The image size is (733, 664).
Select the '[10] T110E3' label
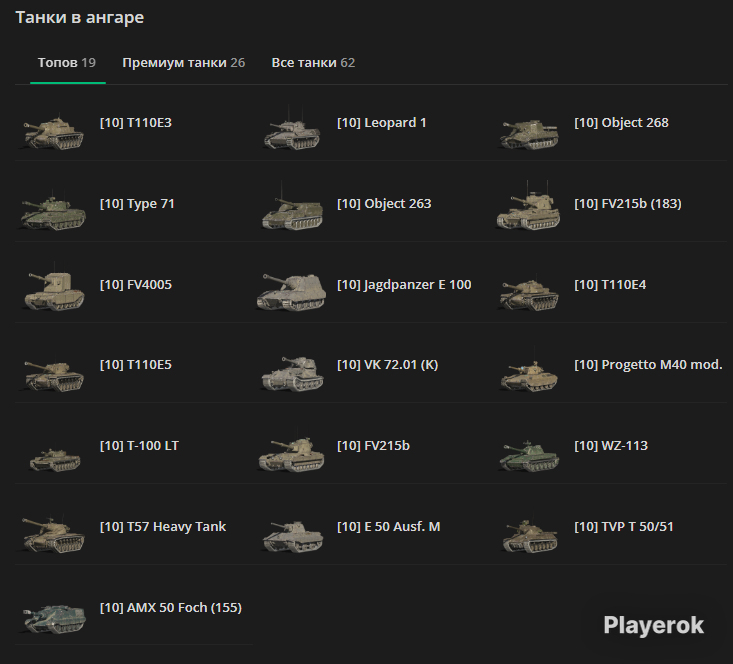[136, 123]
